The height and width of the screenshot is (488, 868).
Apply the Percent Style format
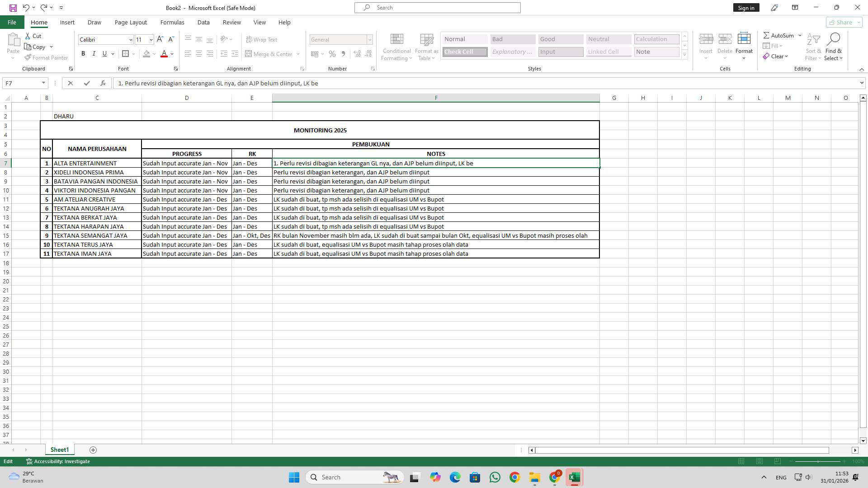(332, 54)
